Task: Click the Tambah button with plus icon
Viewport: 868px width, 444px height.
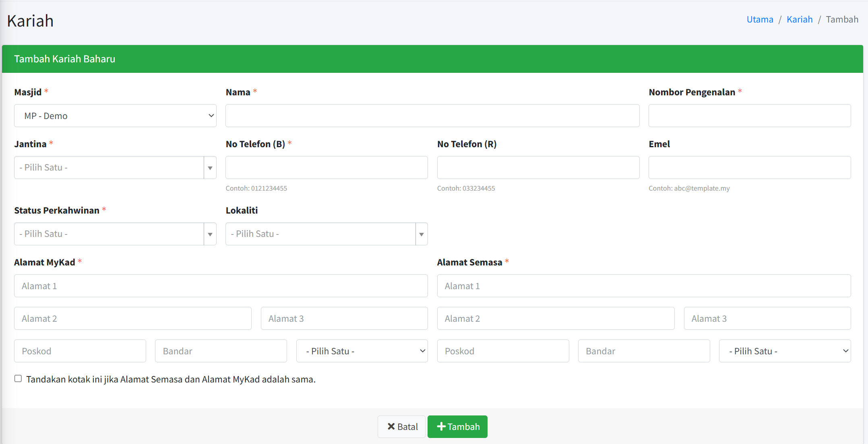Action: coord(457,427)
